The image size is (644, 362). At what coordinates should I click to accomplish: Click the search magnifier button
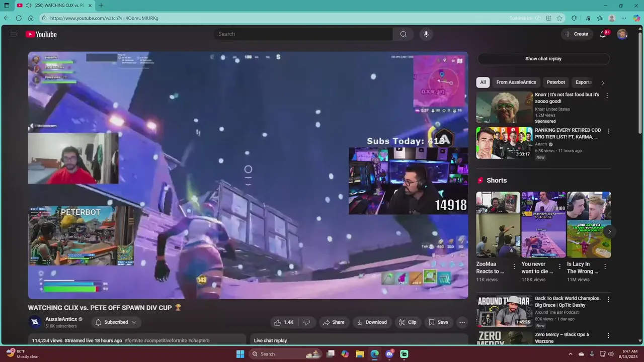[x=403, y=34]
